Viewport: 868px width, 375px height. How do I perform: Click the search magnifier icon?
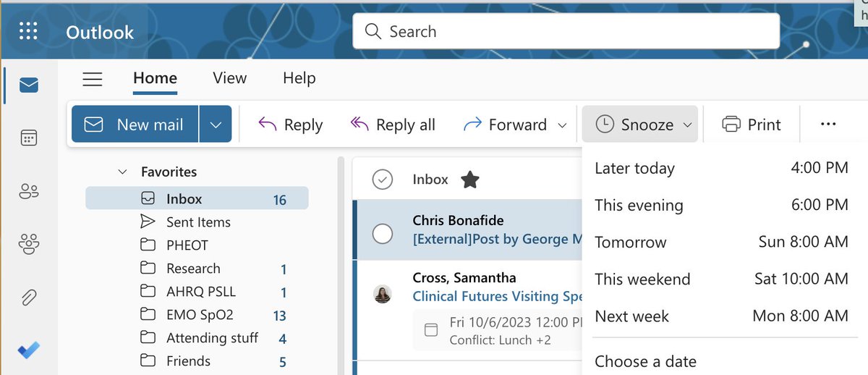pos(373,32)
